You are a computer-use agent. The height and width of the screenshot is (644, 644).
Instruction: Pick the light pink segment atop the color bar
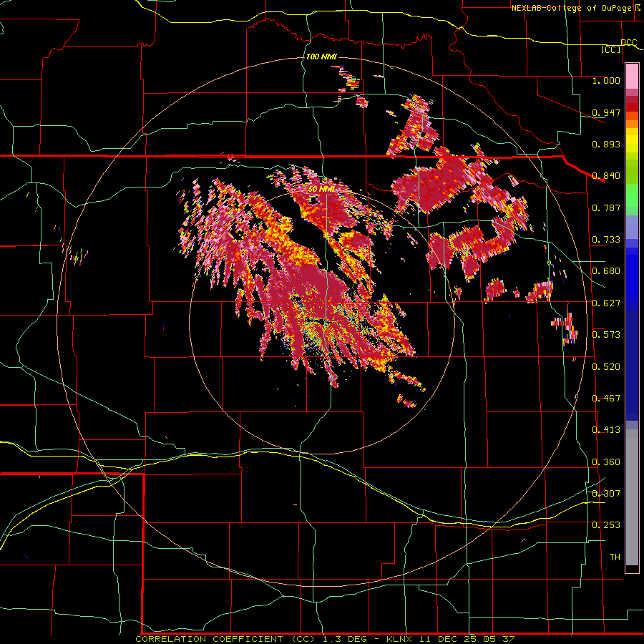[x=632, y=76]
